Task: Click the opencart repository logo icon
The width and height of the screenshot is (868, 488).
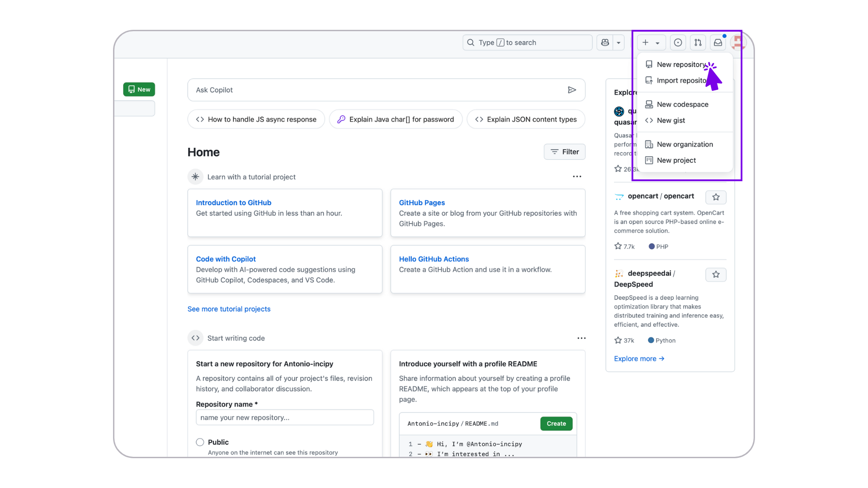Action: [x=619, y=197]
